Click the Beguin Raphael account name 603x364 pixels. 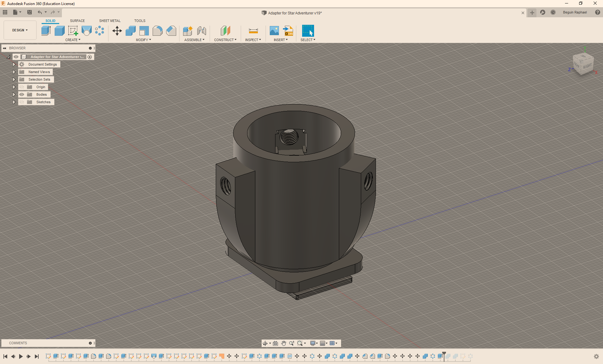click(x=575, y=13)
